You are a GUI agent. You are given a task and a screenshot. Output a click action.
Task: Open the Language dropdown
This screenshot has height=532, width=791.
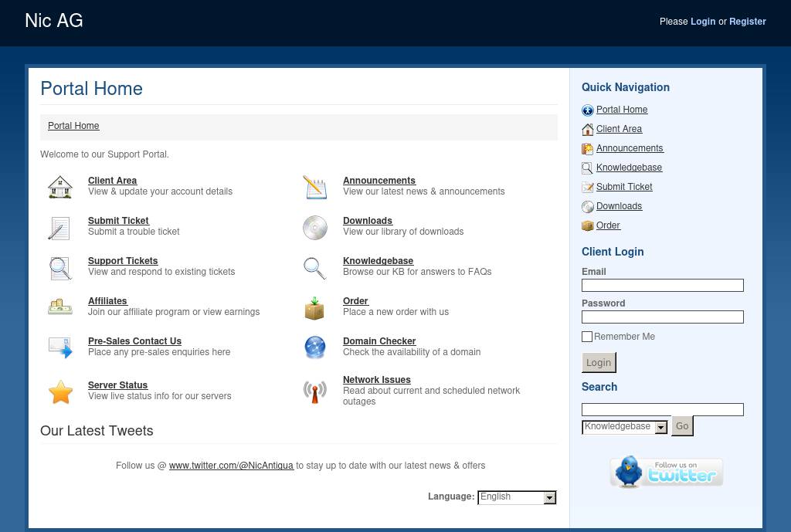[x=517, y=497]
